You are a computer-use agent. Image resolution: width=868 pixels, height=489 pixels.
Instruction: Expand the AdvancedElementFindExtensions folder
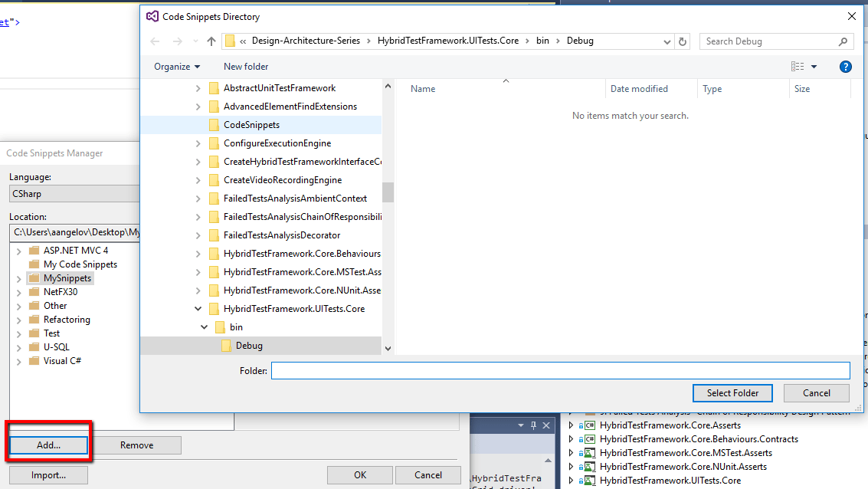(x=198, y=107)
